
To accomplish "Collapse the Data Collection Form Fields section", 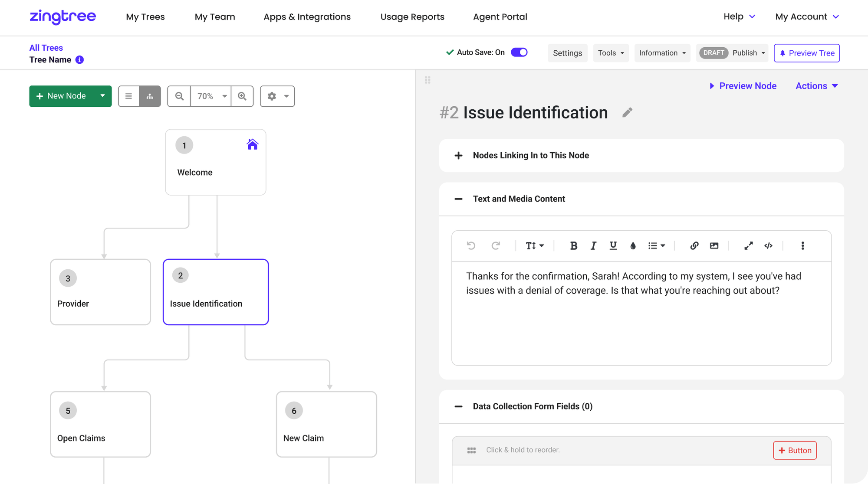I will click(x=458, y=406).
